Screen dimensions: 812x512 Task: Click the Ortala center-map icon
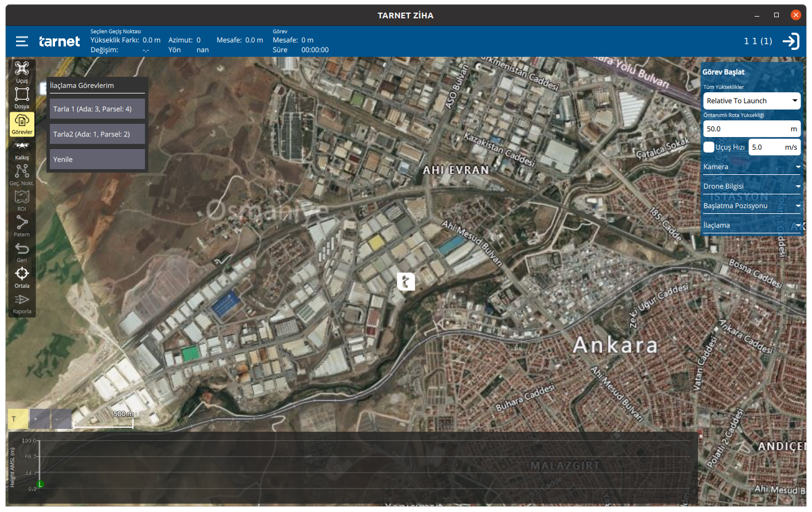click(22, 277)
